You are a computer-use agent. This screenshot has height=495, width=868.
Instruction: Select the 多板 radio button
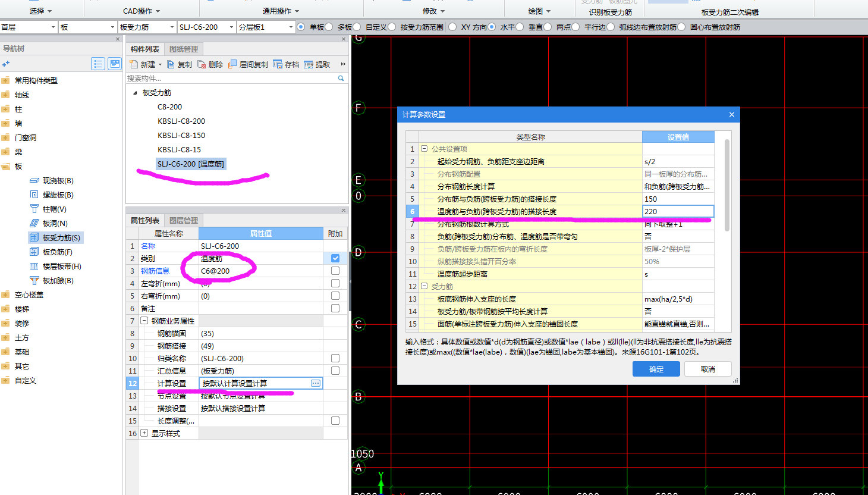329,27
